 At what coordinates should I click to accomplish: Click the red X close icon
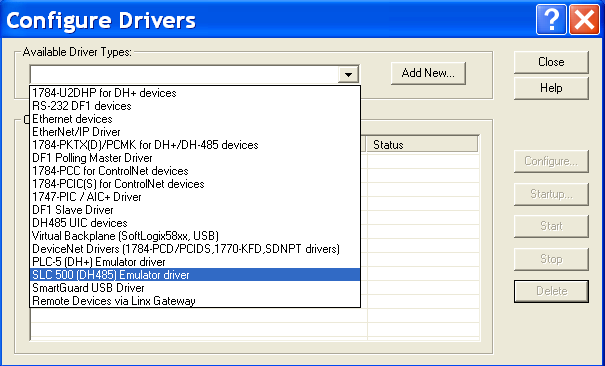click(x=584, y=20)
